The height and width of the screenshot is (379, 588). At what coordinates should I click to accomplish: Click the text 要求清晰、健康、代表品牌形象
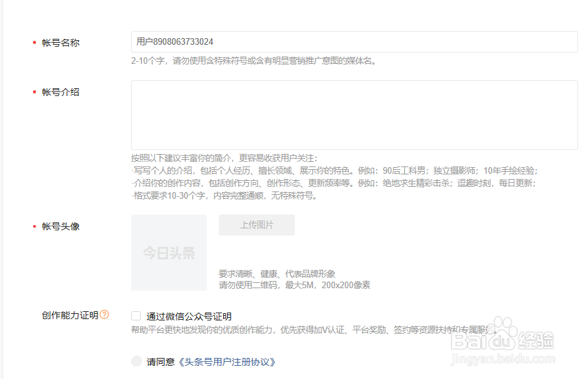277,274
